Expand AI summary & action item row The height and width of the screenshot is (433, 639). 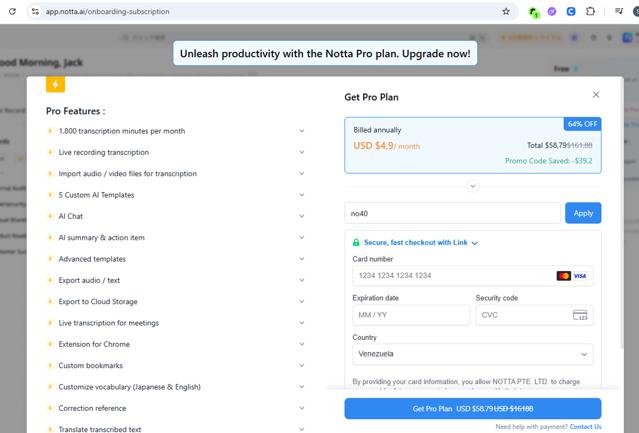(302, 237)
